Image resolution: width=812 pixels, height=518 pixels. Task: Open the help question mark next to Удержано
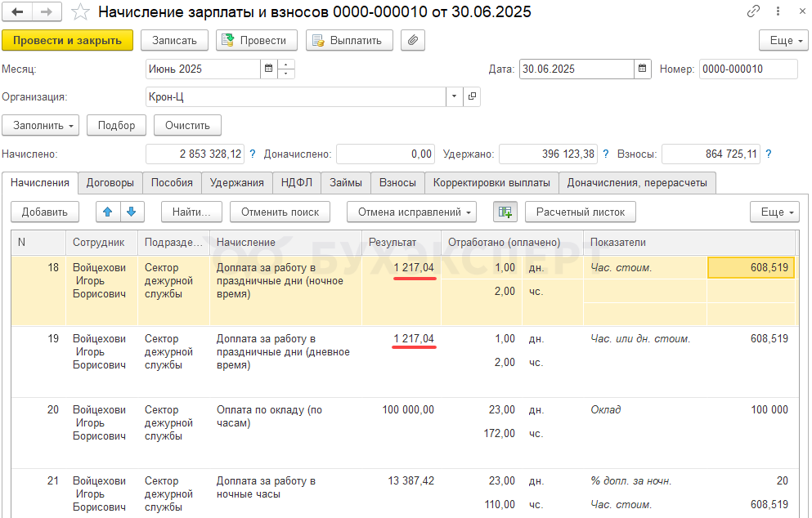(606, 154)
